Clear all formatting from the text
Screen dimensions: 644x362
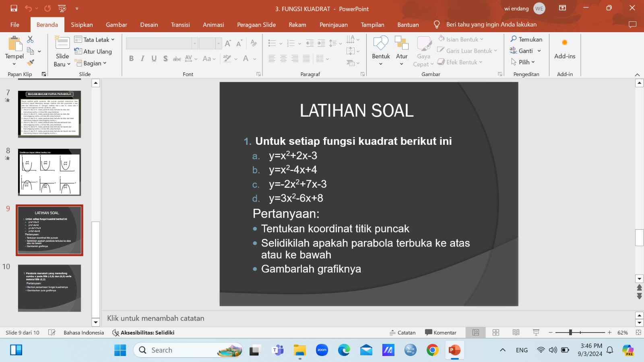tap(254, 43)
